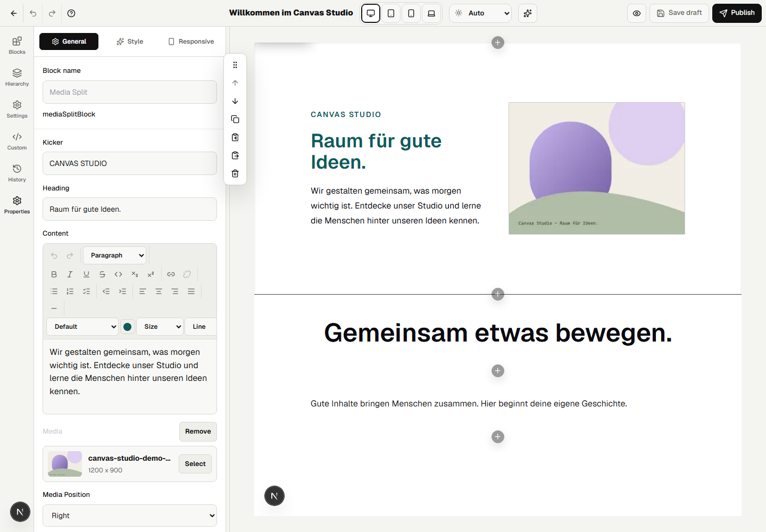
Task: Switch to the Style tab
Action: click(130, 41)
